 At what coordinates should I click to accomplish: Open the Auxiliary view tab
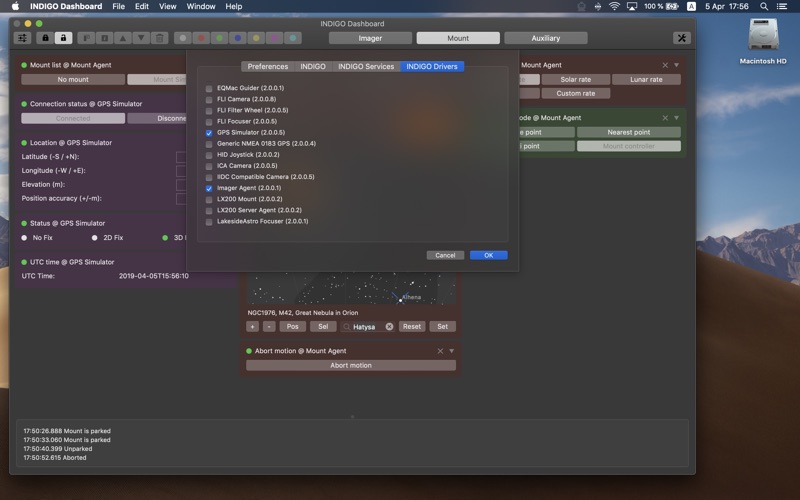(545, 38)
